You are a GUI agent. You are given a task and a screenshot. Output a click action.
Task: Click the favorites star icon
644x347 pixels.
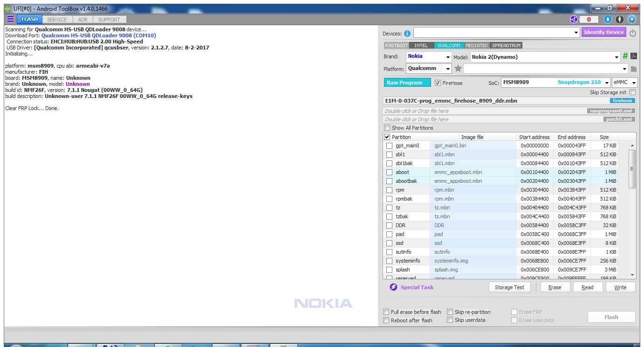[x=458, y=69]
